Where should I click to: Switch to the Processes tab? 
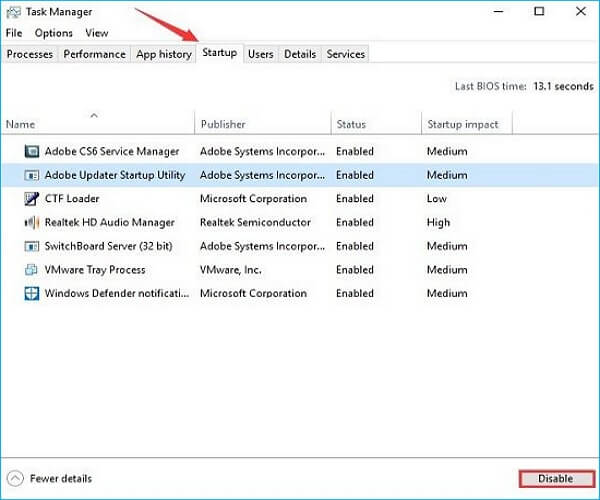pos(30,54)
